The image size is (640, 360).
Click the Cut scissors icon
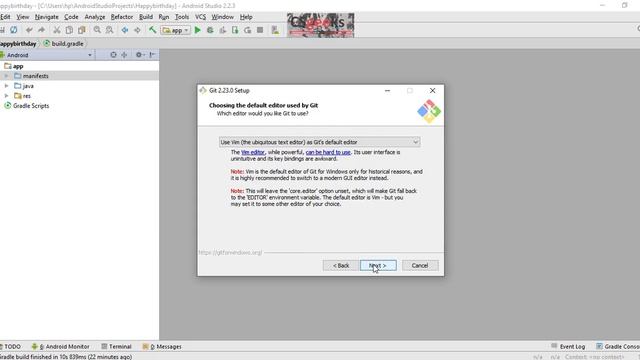[x=57, y=30]
